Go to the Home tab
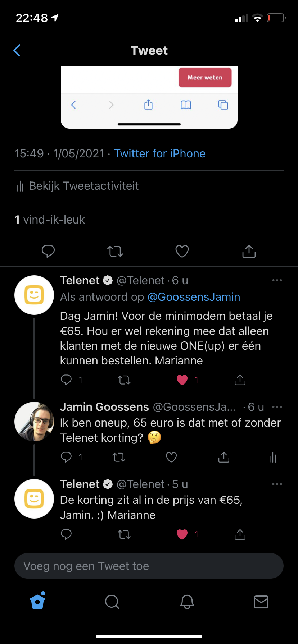Viewport: 298px width, 644px height. (38, 601)
